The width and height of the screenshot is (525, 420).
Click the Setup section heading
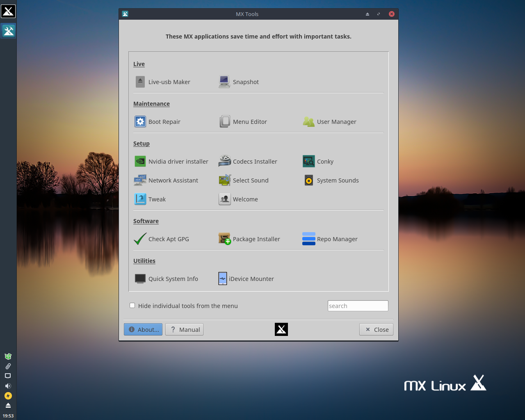pyautogui.click(x=142, y=144)
